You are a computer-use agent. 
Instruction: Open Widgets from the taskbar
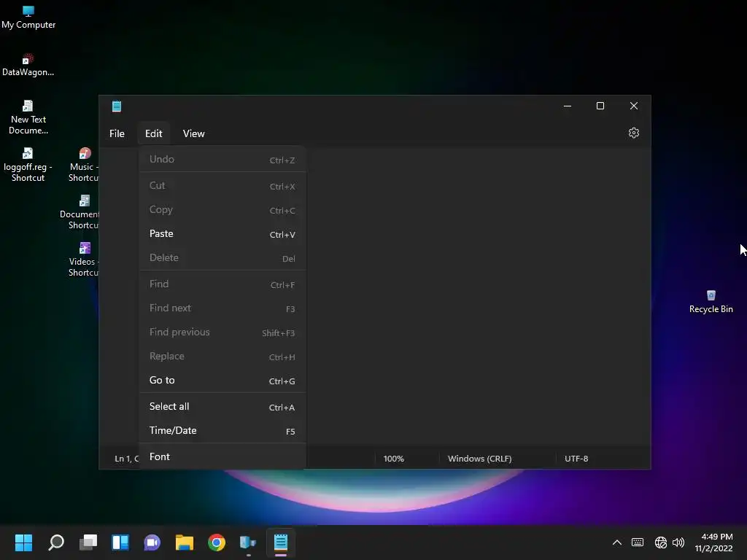[120, 542]
